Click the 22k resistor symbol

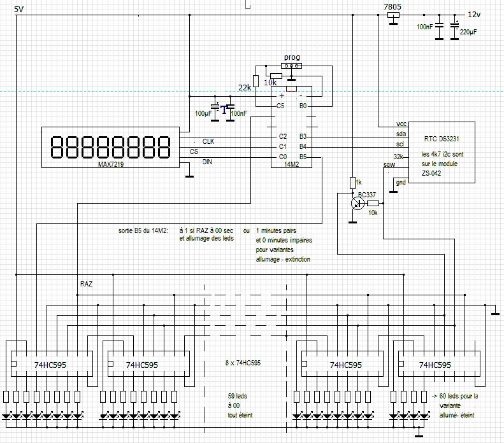click(x=256, y=81)
